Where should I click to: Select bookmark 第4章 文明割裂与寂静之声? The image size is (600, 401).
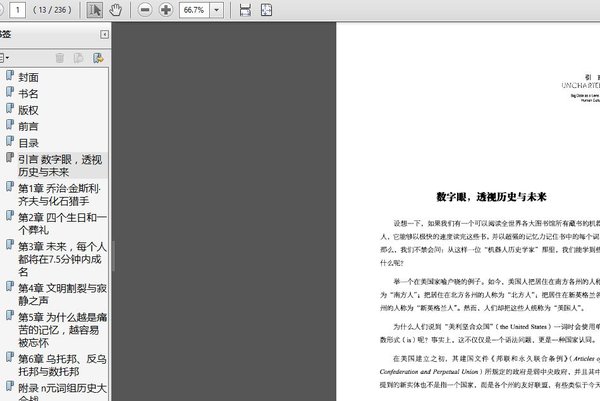[60, 295]
